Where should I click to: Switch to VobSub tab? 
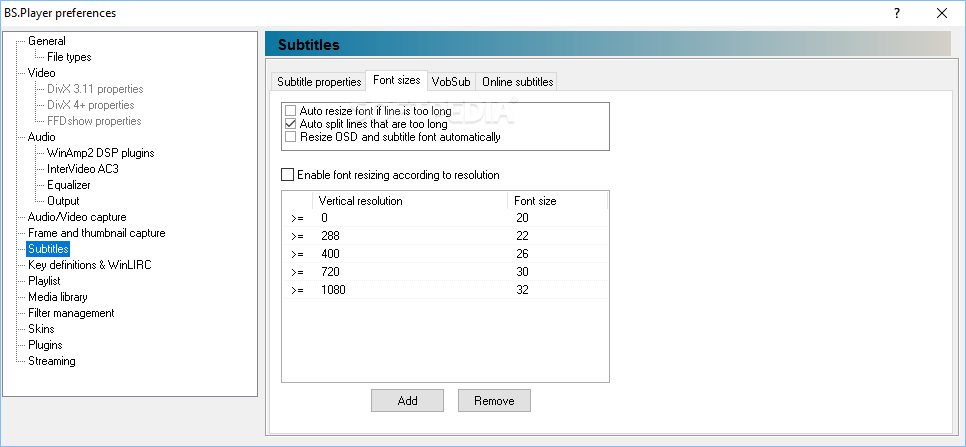pos(451,82)
